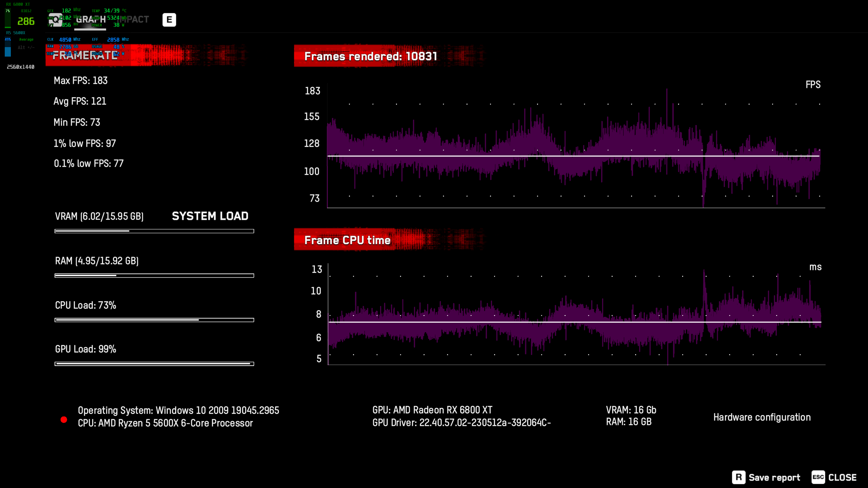This screenshot has height=488, width=868.
Task: Click the CPU Load progress bar
Action: click(154, 320)
